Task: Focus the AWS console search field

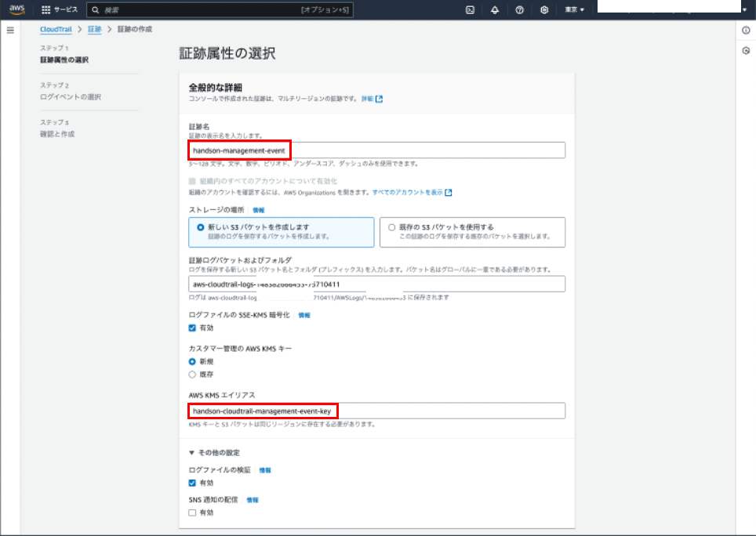Action: coord(220,9)
